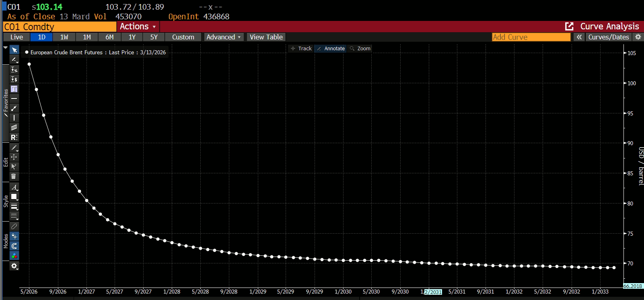Image resolution: width=644 pixels, height=300 pixels.
Task: Pick the trend line drawing tool
Action: (14, 108)
